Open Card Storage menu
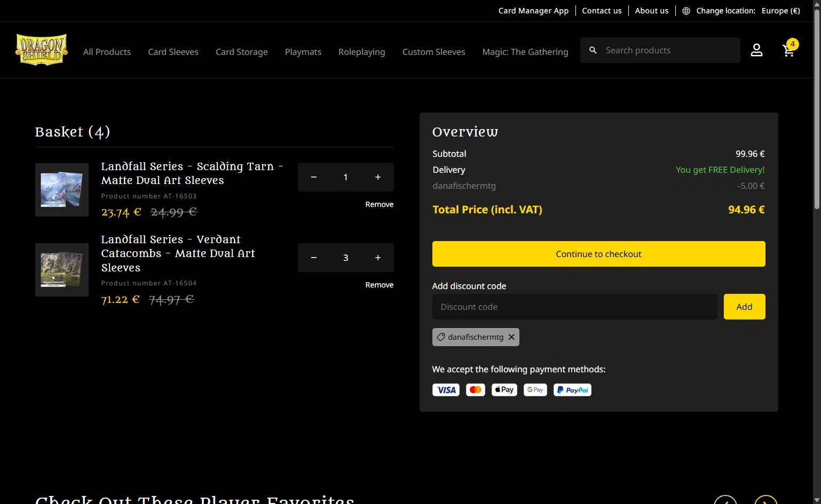The height and width of the screenshot is (504, 821). click(x=242, y=52)
